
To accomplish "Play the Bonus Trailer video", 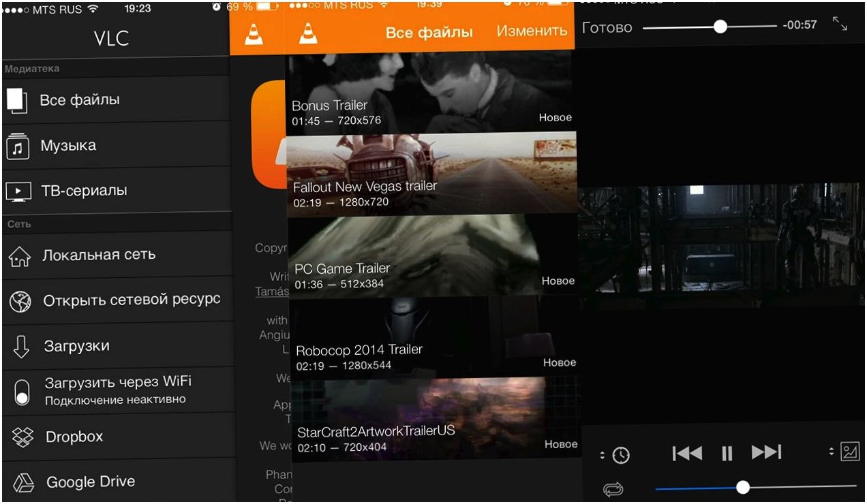I will pos(431,92).
